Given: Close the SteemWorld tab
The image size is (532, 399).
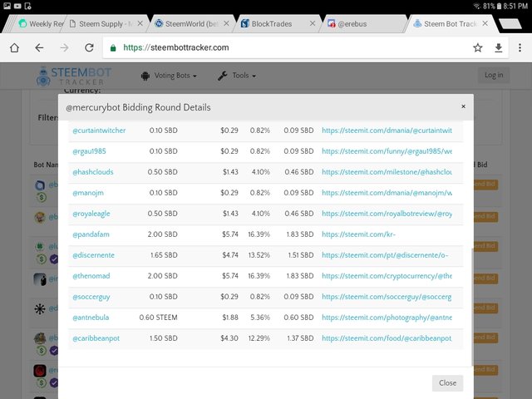Looking at the screenshot, I should [x=226, y=23].
